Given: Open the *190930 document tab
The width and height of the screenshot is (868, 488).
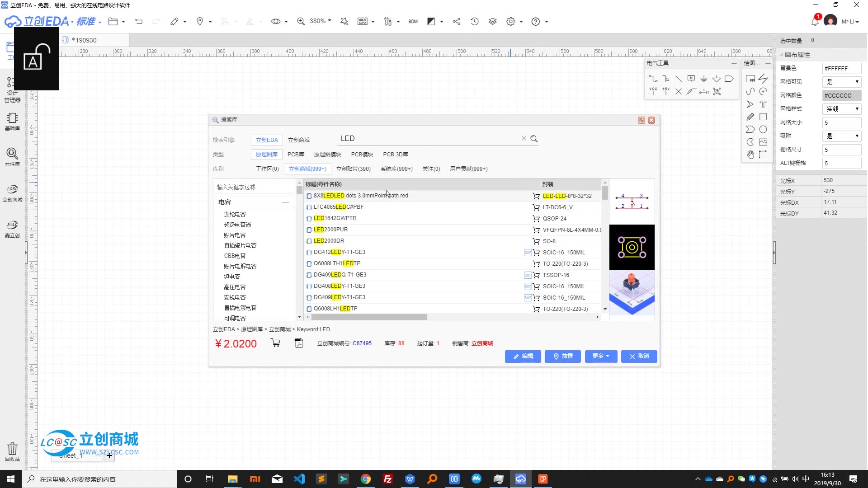Looking at the screenshot, I should pos(84,40).
